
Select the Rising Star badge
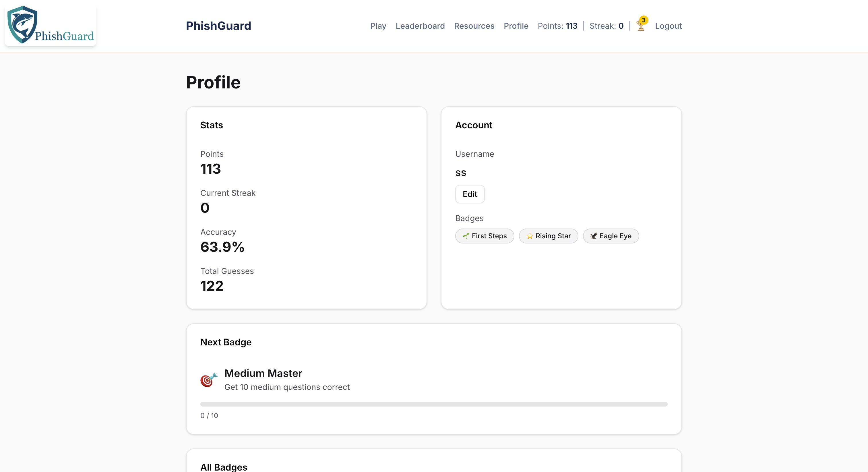548,236
